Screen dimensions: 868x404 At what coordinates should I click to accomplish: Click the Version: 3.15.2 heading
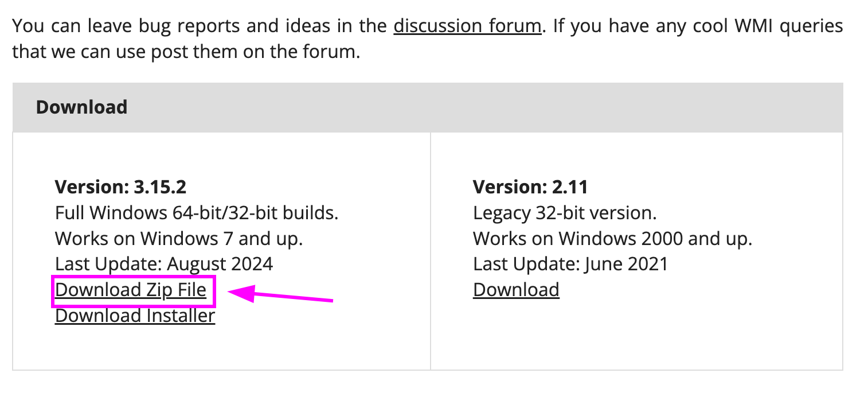[x=120, y=187]
